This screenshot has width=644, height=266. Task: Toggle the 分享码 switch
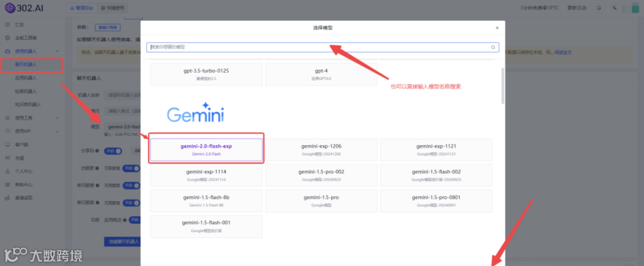pos(113,151)
